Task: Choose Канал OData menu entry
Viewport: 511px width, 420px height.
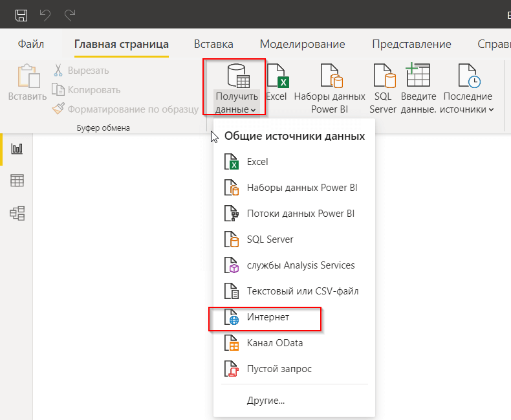Action: [294, 343]
